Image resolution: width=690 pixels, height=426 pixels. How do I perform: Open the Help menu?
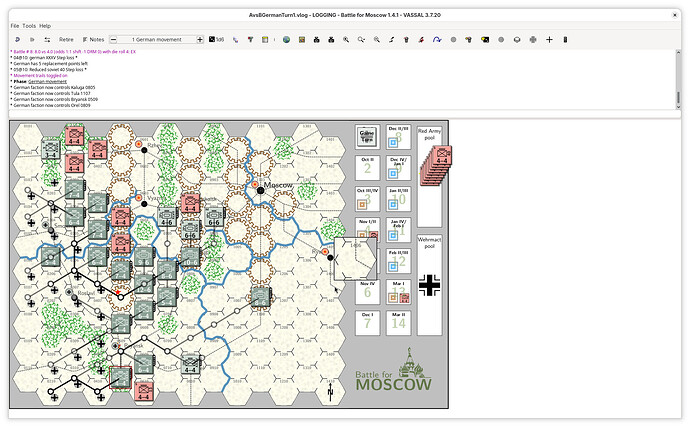coord(45,25)
